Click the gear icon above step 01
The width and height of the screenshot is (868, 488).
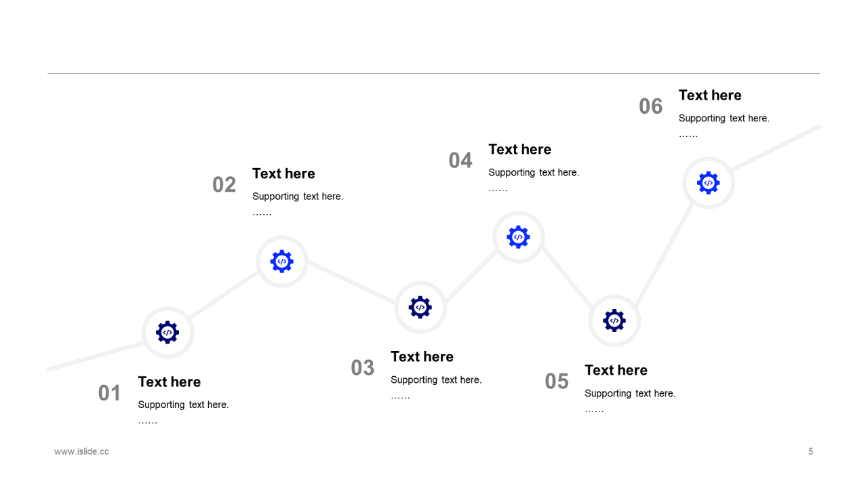167,333
